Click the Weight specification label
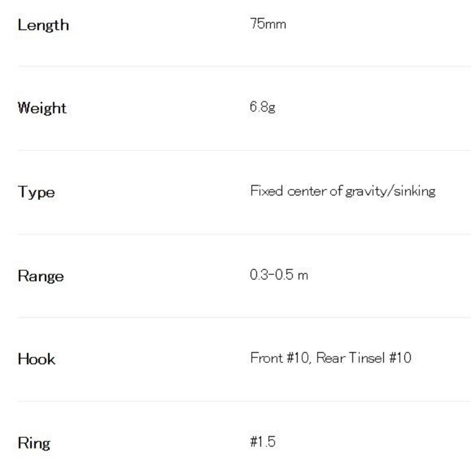 [x=42, y=108]
